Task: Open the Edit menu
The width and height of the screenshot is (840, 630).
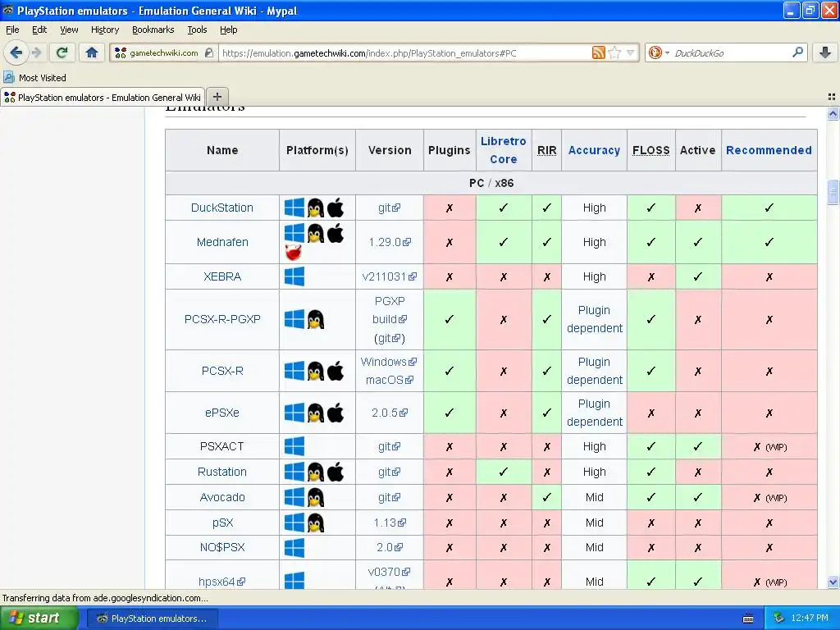Action: pos(39,30)
